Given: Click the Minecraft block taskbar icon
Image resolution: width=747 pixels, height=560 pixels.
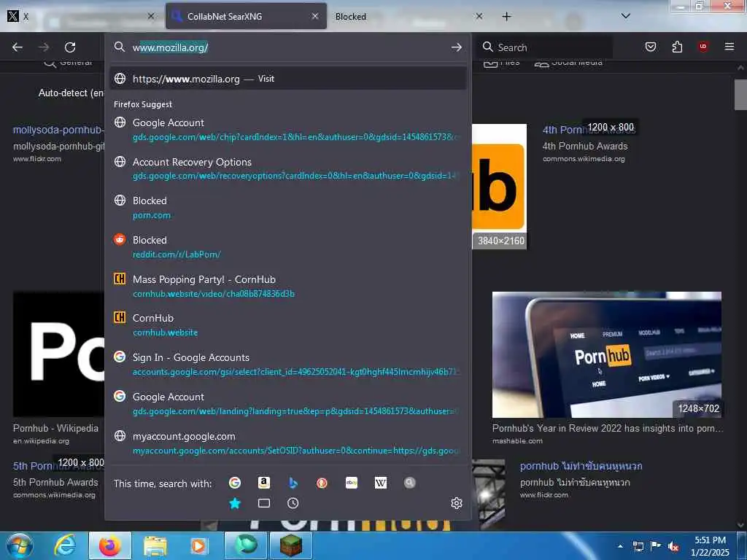Looking at the screenshot, I should click(x=290, y=545).
